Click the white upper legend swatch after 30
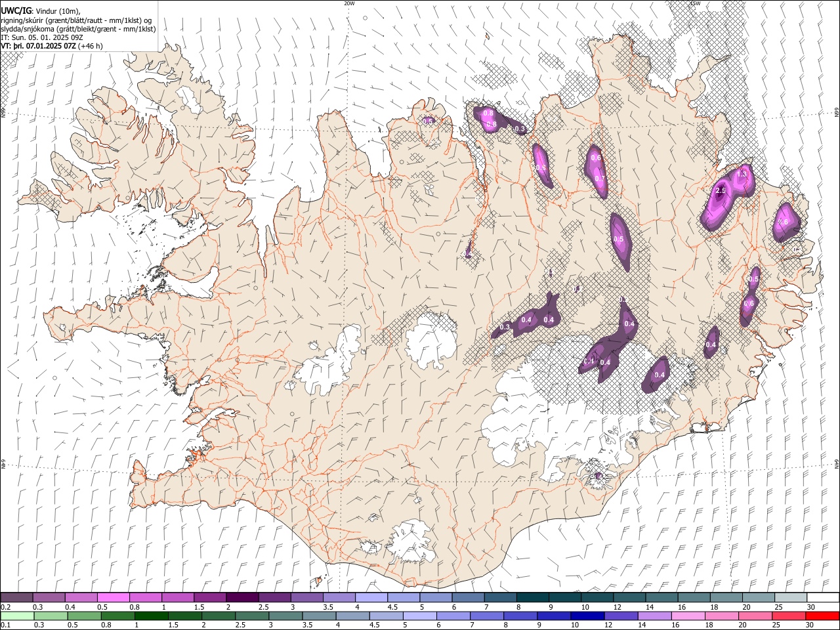 824,597
